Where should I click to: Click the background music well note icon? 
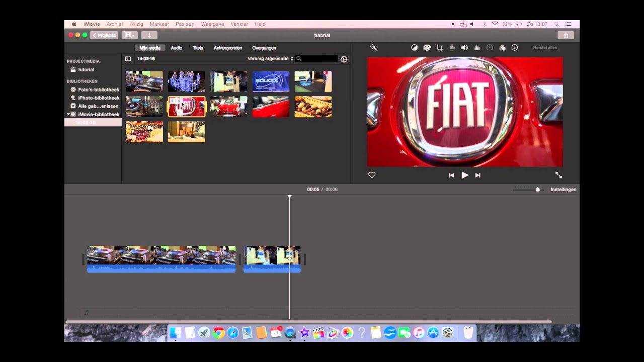(x=87, y=313)
